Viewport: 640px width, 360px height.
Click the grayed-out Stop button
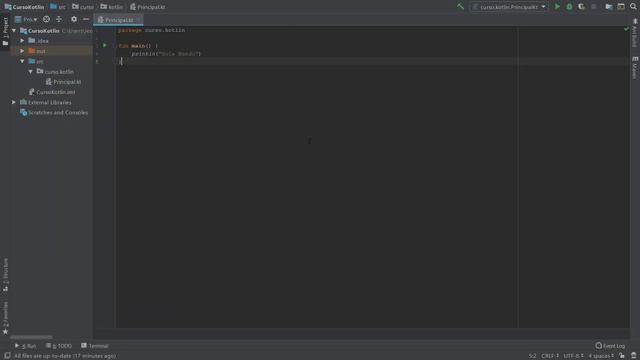coord(593,7)
